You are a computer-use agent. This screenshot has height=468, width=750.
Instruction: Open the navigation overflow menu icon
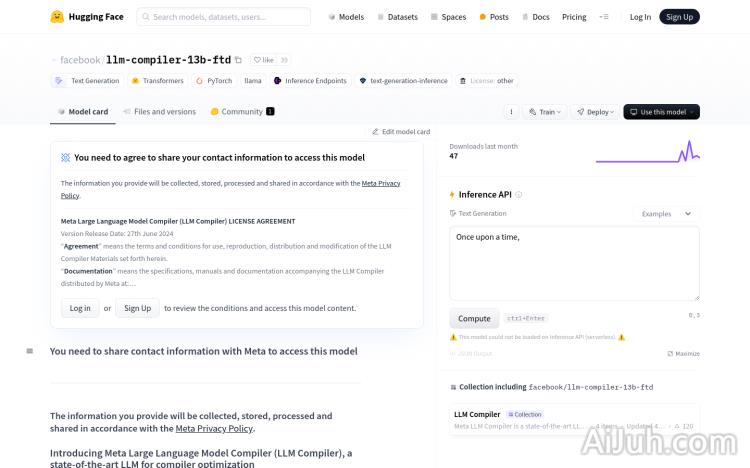pyautogui.click(x=603, y=17)
